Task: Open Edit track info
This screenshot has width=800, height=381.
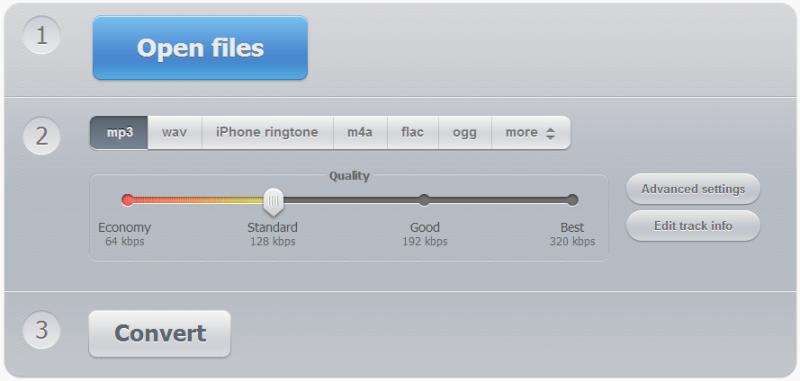Action: (693, 225)
